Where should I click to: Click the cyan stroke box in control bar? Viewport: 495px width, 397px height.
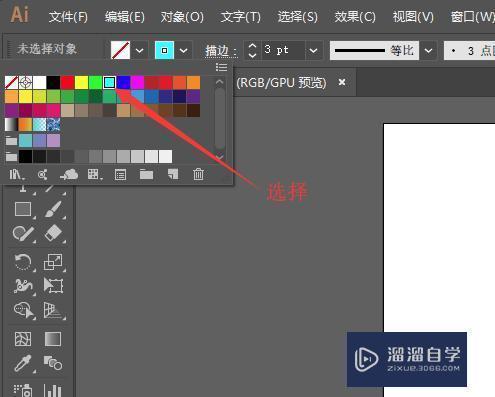[x=164, y=50]
